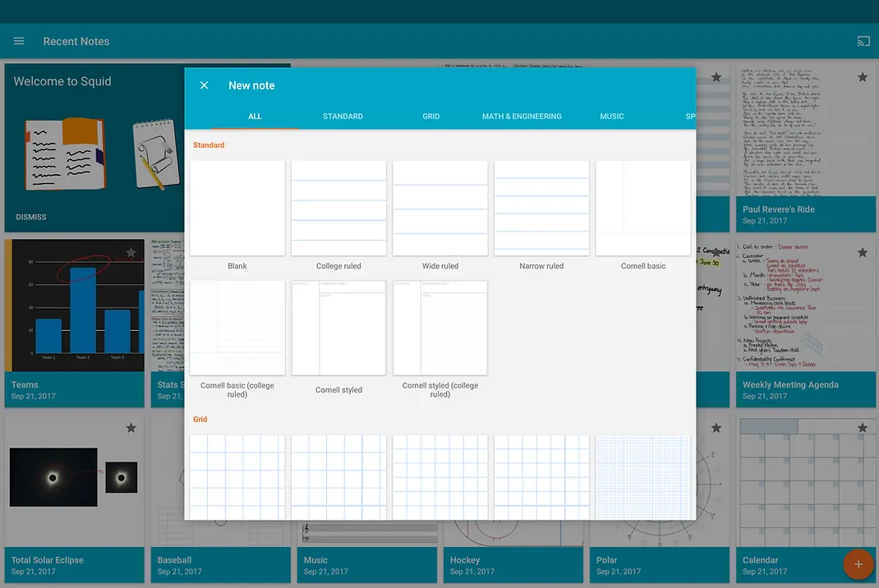This screenshot has width=879, height=588.
Task: Open the hamburger navigation menu
Action: click(x=19, y=41)
